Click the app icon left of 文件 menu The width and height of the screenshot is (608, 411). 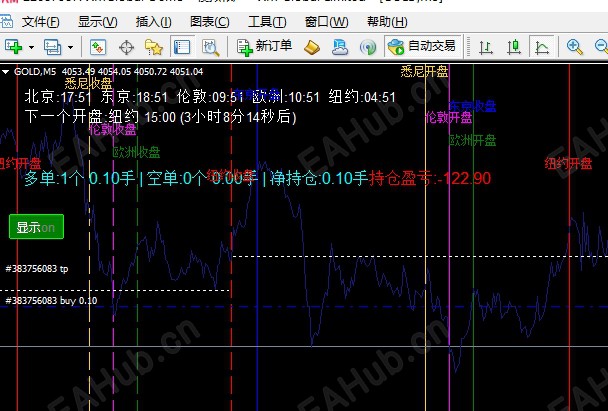pos(6,22)
